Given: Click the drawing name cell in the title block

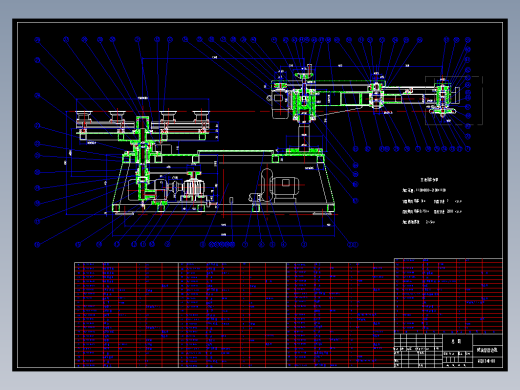Looking at the screenshot, I should [487, 350].
